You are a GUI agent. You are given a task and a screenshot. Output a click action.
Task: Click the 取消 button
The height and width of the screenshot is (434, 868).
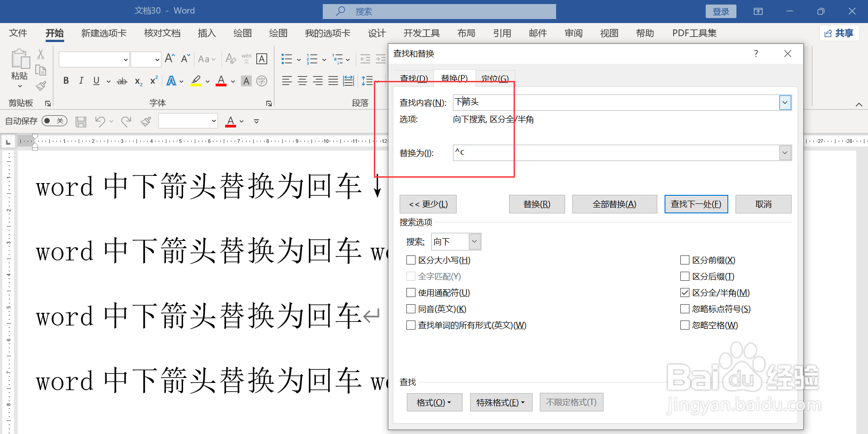[x=763, y=204]
